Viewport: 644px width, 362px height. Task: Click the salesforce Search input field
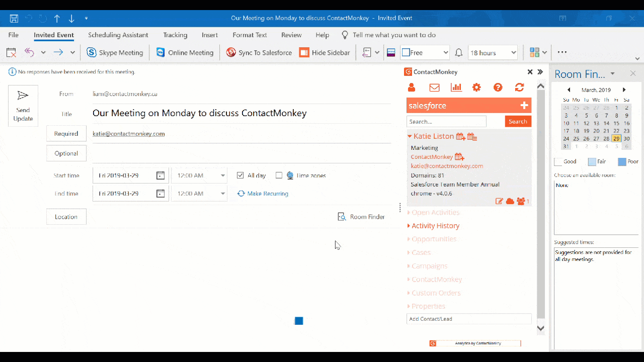coord(446,122)
